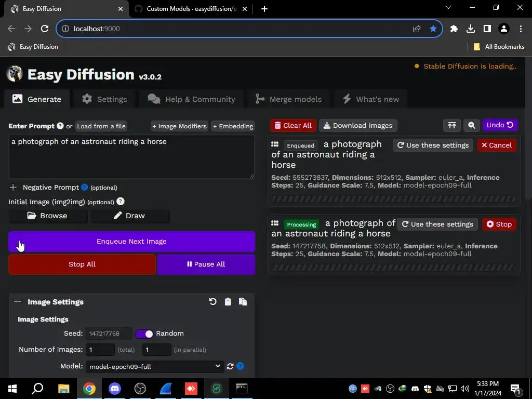532x399 pixels.
Task: Open the help icon beside Enter Prompt
Action: [60, 126]
